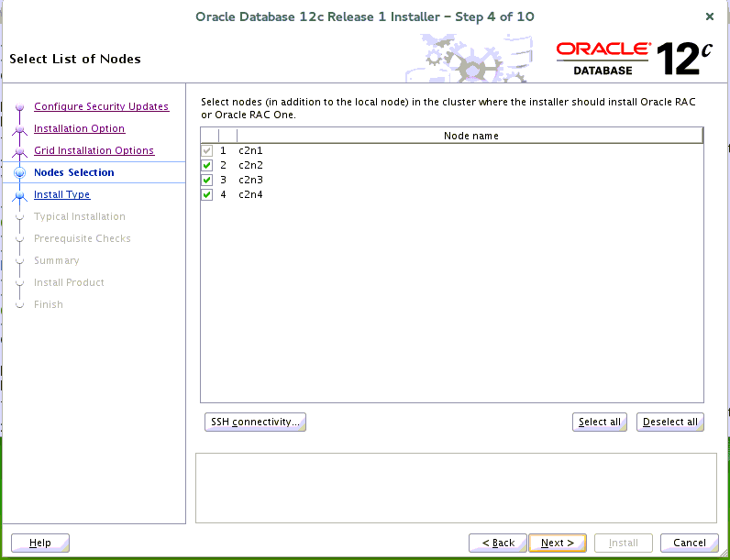The image size is (730, 560).
Task: Click the Oracle Database 12c logo
Action: coord(634,59)
